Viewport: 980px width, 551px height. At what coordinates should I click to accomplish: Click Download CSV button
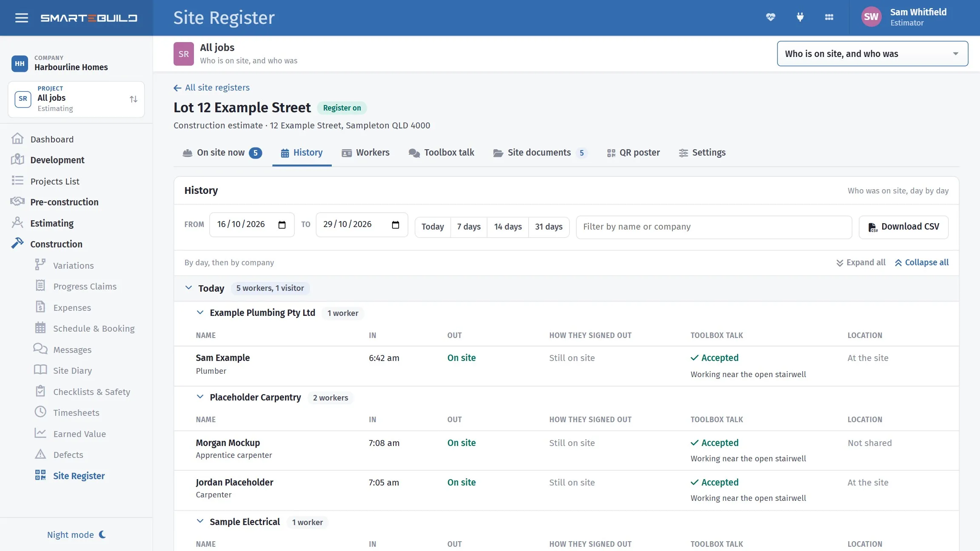[x=903, y=227]
